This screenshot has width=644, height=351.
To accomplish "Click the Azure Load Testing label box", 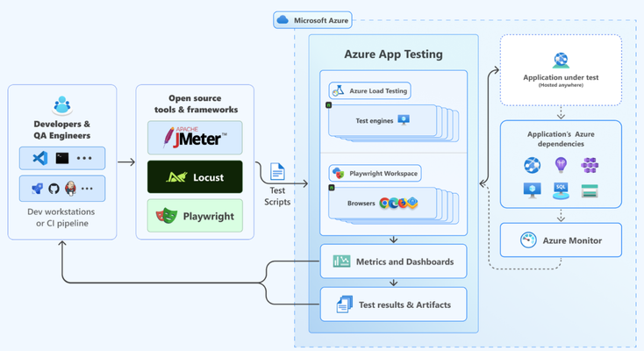I will click(x=369, y=91).
